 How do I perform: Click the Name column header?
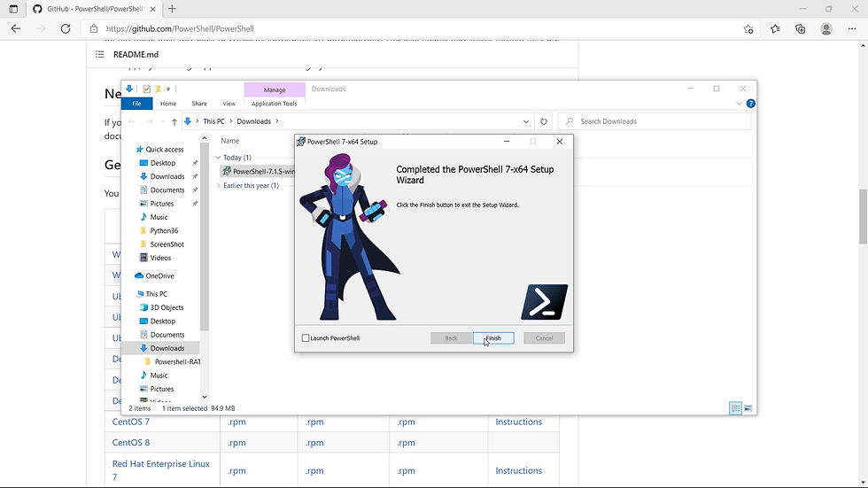click(230, 141)
